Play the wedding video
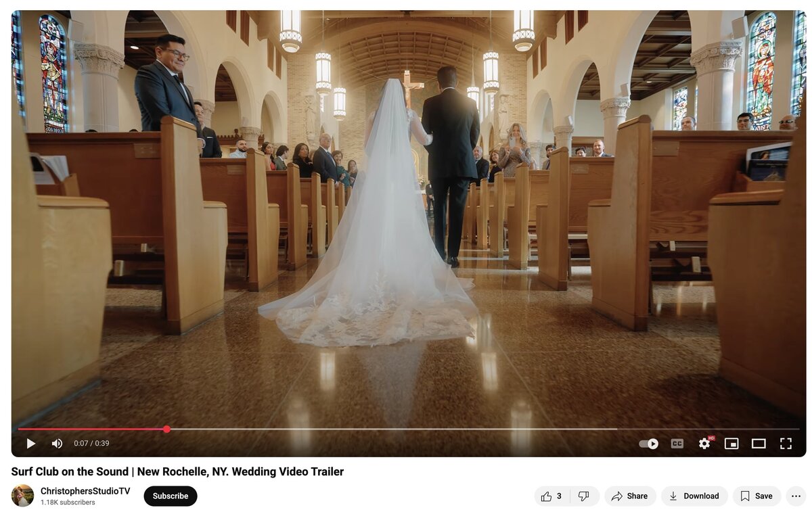The height and width of the screenshot is (512, 812). 30,444
